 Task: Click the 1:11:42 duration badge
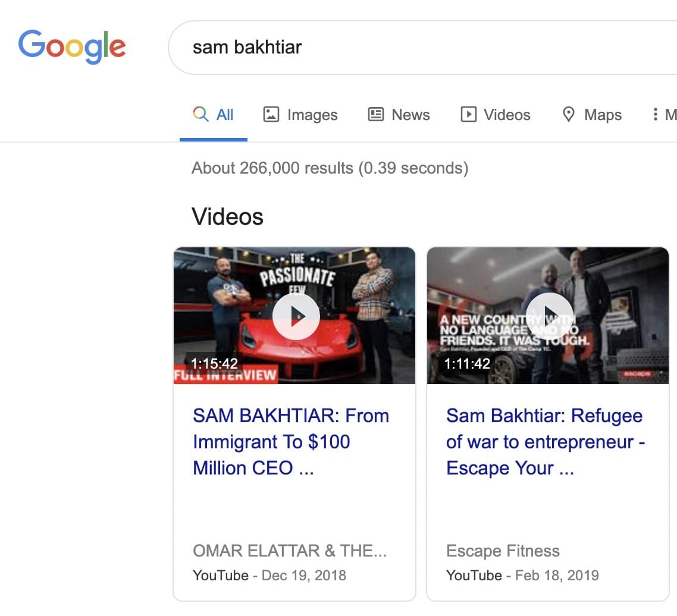click(467, 363)
